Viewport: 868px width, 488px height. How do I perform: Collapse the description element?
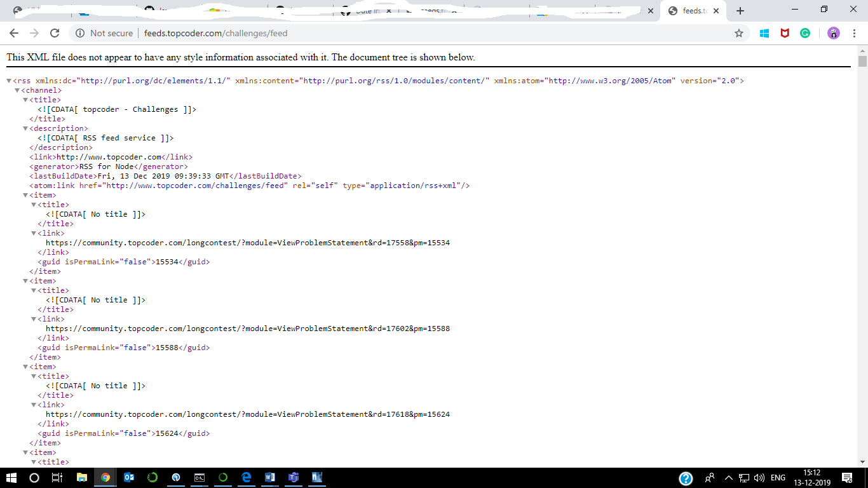[x=25, y=128]
